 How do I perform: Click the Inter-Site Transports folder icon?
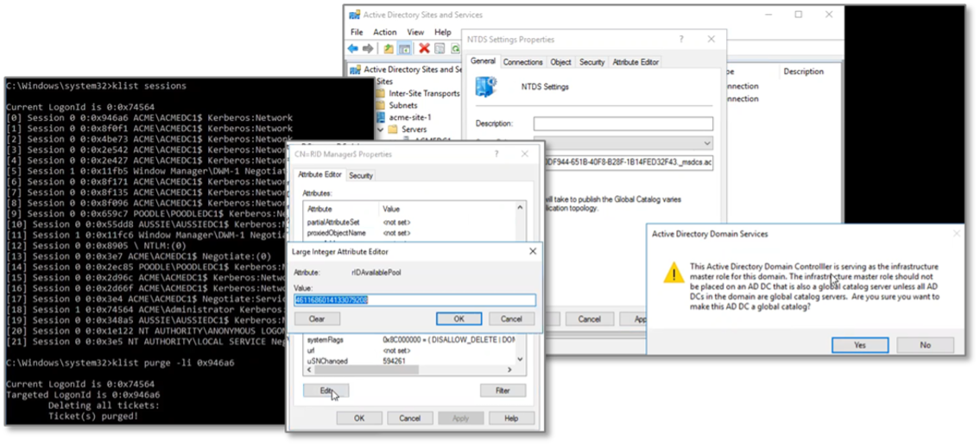pyautogui.click(x=381, y=93)
